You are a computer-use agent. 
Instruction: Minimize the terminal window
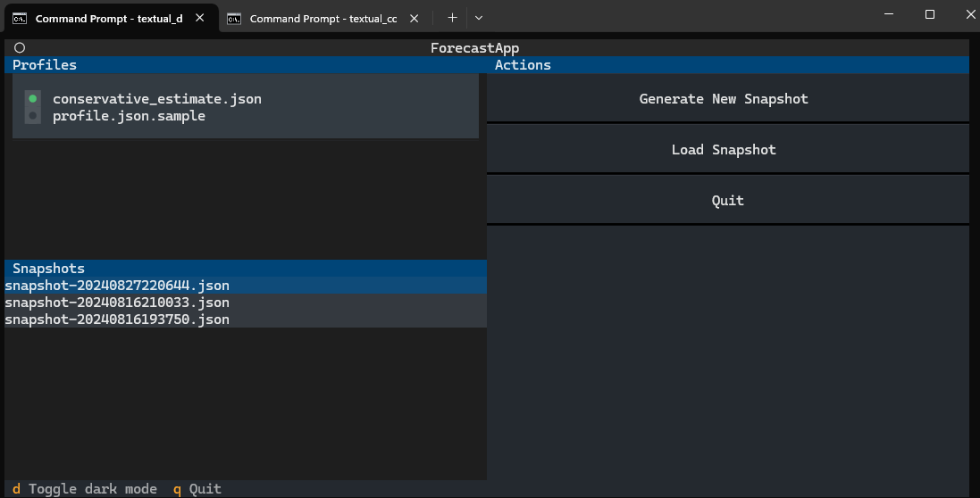(x=889, y=13)
